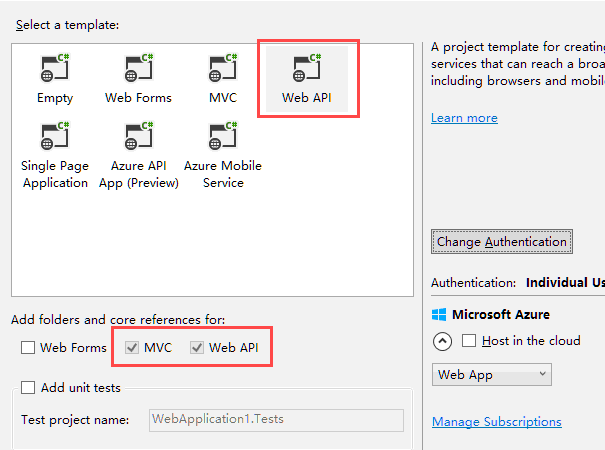Image resolution: width=605 pixels, height=450 pixels.
Task: Click the Change Authentication button
Action: [502, 242]
